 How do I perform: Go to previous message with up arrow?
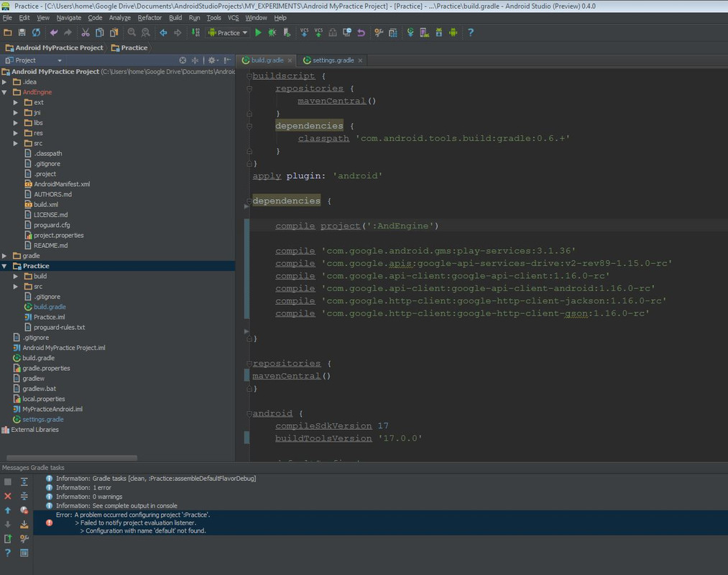pos(8,510)
